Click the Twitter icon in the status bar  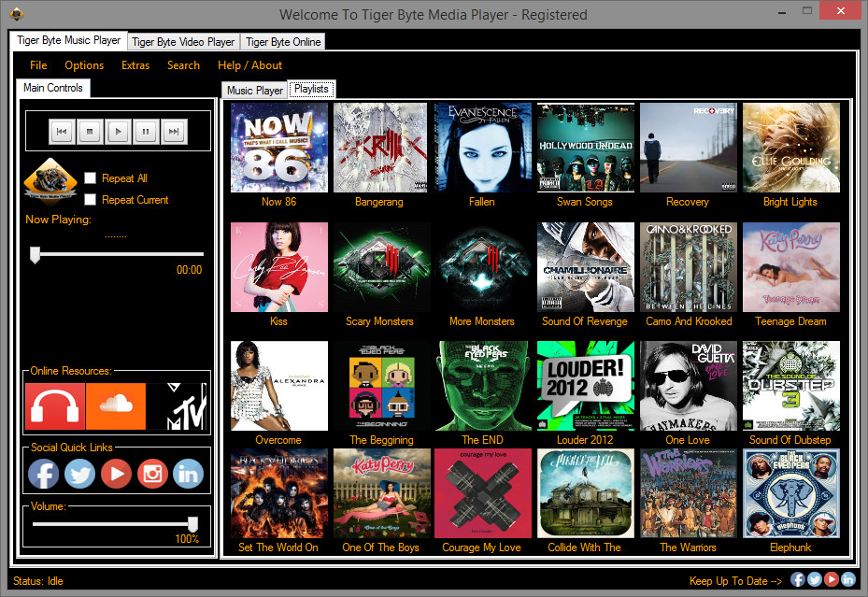(815, 579)
